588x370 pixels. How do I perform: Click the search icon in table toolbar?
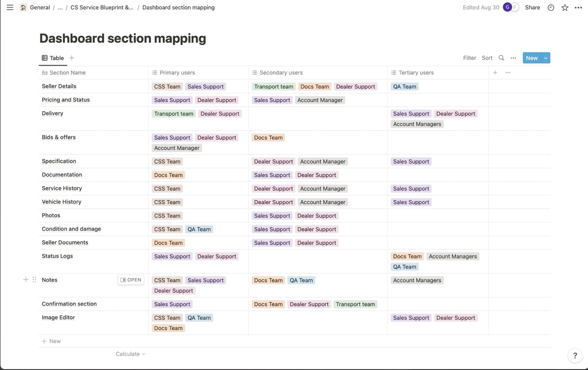[x=501, y=58]
